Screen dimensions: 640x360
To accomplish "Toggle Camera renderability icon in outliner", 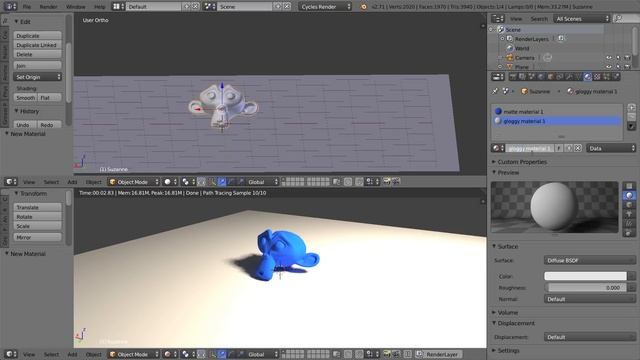I will point(627,58).
